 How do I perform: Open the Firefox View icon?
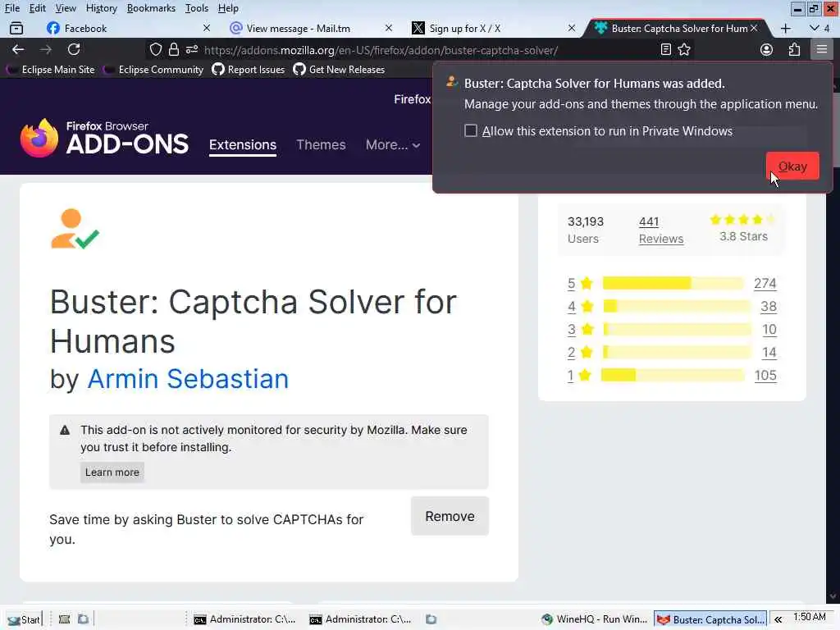[x=16, y=28]
